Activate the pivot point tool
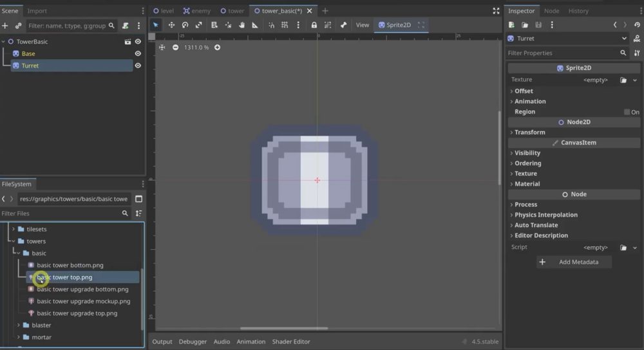 [228, 25]
